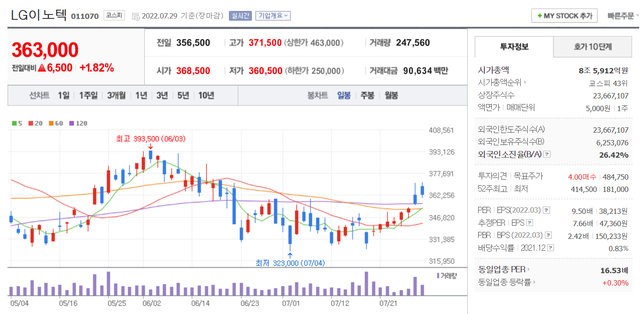Click the 07/21 date label on axis
Screen dimensions: 644x314
point(389,303)
